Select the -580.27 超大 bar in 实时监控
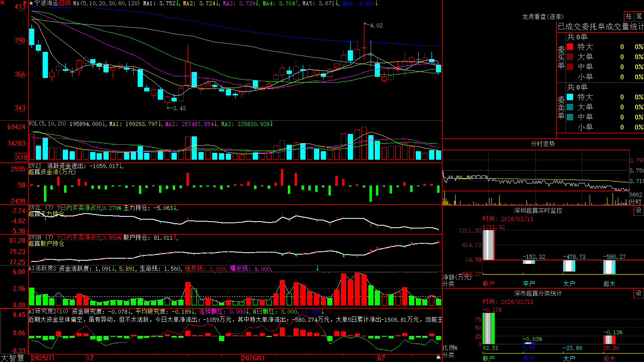Image resolution: width=644 pixels, height=362 pixels. tap(609, 267)
